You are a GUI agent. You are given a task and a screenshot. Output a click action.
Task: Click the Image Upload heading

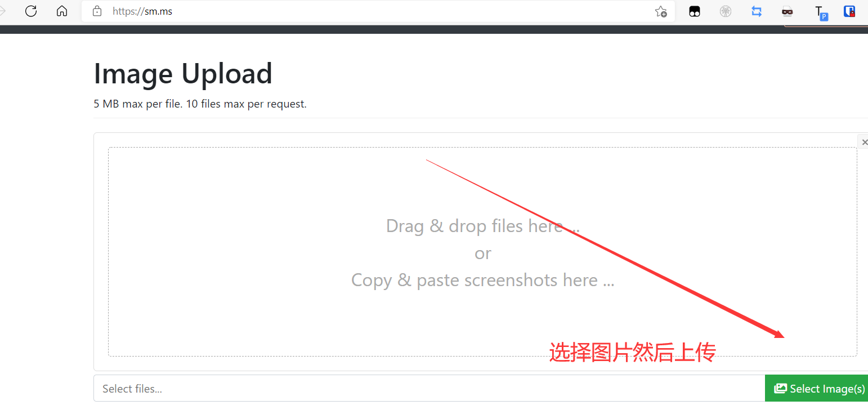click(183, 74)
